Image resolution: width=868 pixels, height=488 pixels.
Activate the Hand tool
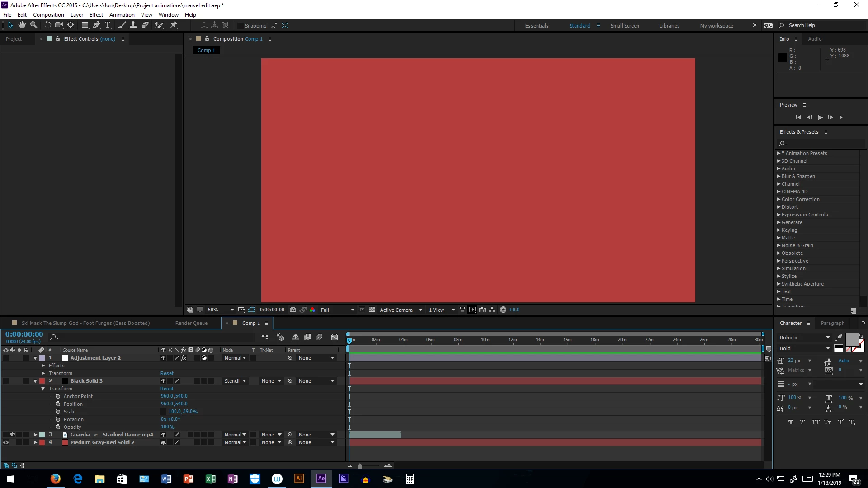pos(22,25)
